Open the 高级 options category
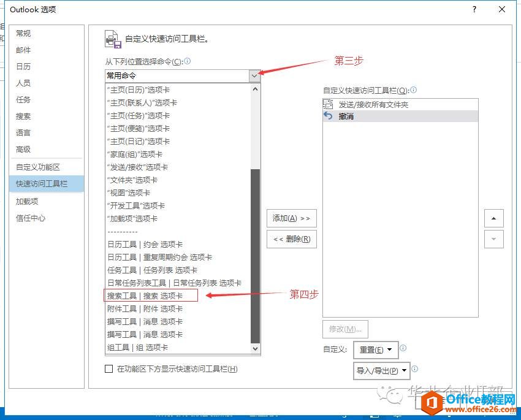Viewport: 521px width, 420px height. 46,149
